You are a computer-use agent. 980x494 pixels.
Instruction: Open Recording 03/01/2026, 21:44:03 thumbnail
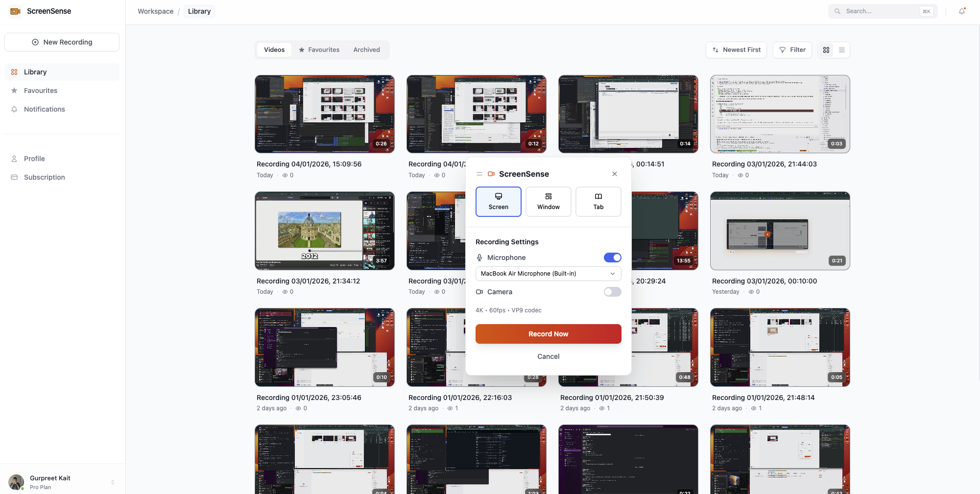[780, 114]
